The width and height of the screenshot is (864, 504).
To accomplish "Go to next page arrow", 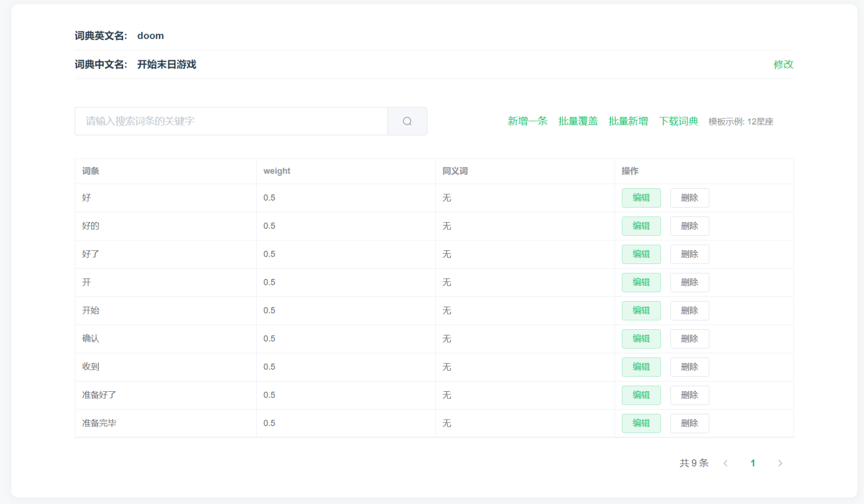I will pos(780,463).
